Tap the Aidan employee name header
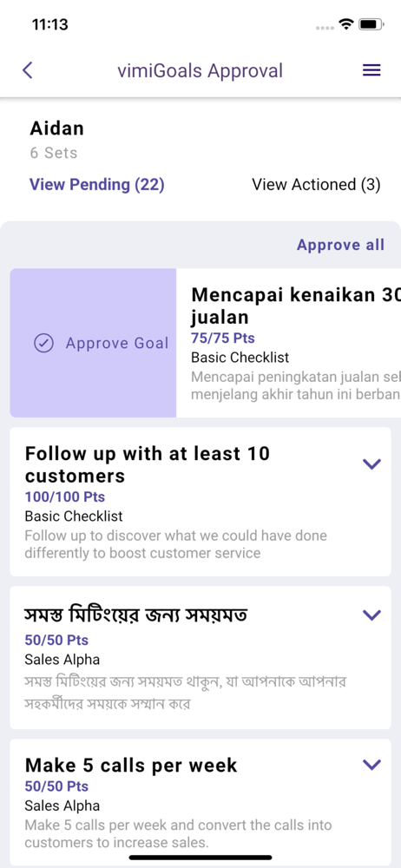Image resolution: width=401 pixels, height=868 pixels. pos(57,128)
